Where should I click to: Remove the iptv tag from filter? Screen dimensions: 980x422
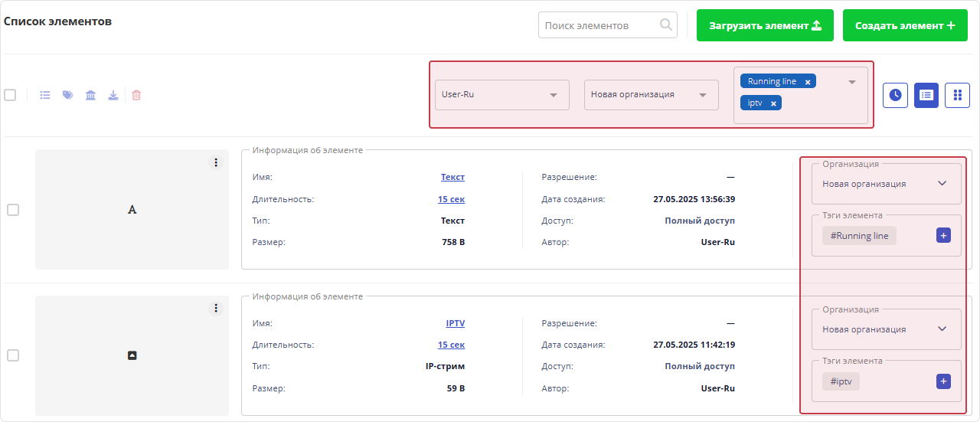pyautogui.click(x=773, y=103)
